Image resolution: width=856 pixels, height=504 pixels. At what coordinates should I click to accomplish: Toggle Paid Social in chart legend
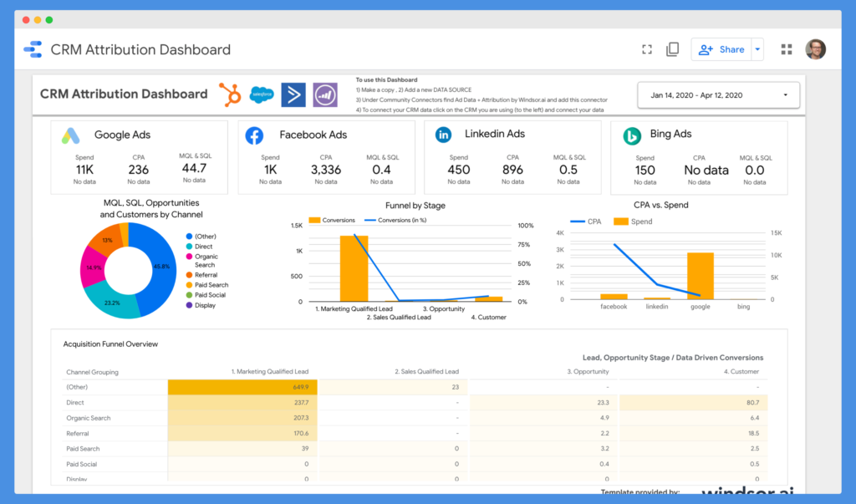[209, 295]
